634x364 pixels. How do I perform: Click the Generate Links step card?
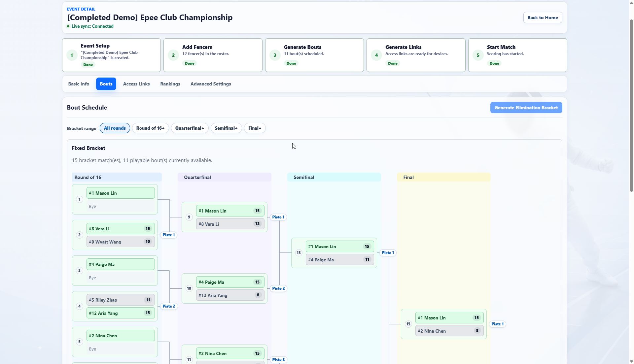pos(416,55)
